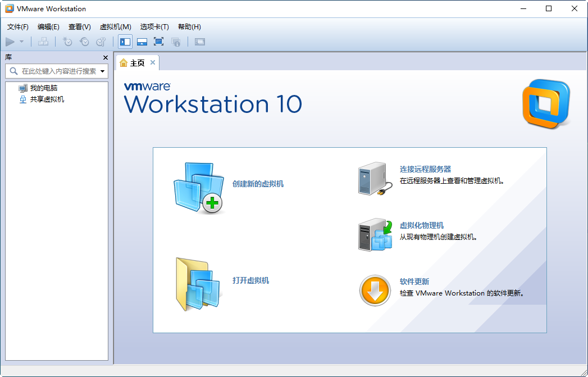The width and height of the screenshot is (588, 377).
Task: Click the power on virtual machine icon
Action: click(x=9, y=42)
